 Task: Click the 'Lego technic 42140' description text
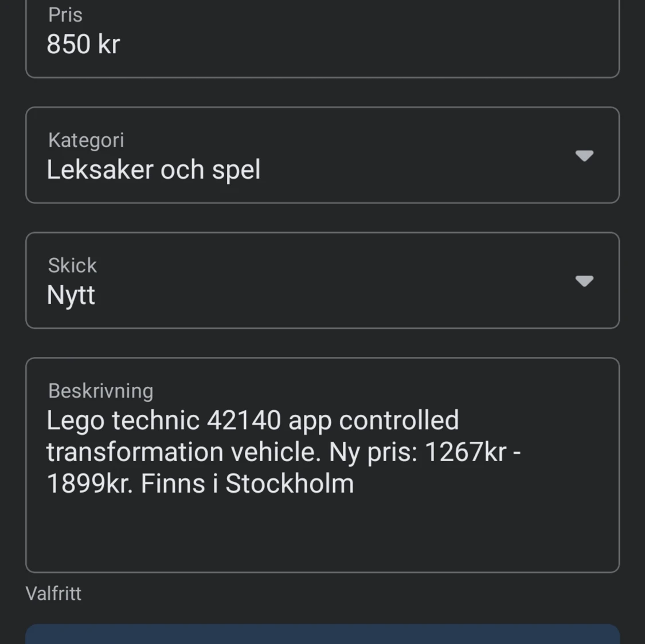tap(164, 421)
